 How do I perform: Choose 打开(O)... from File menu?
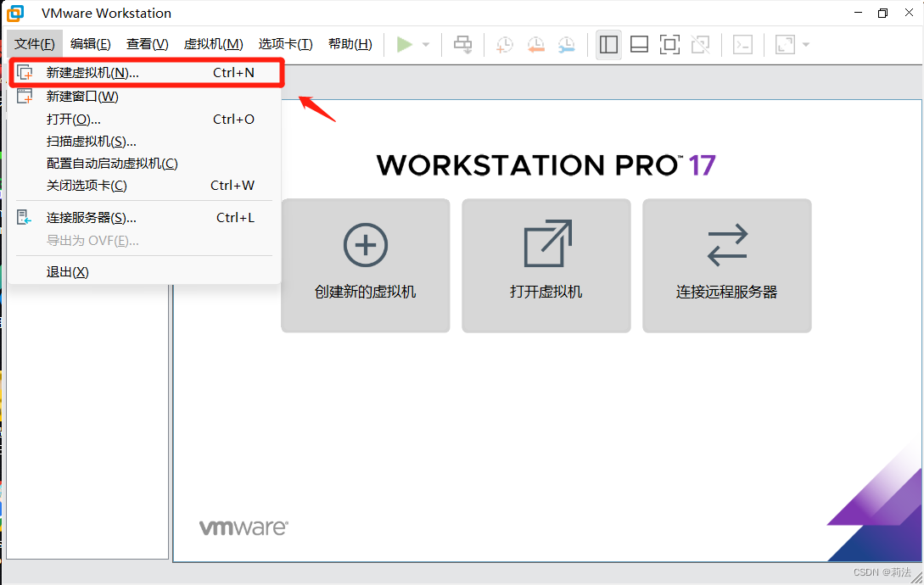tap(144, 119)
